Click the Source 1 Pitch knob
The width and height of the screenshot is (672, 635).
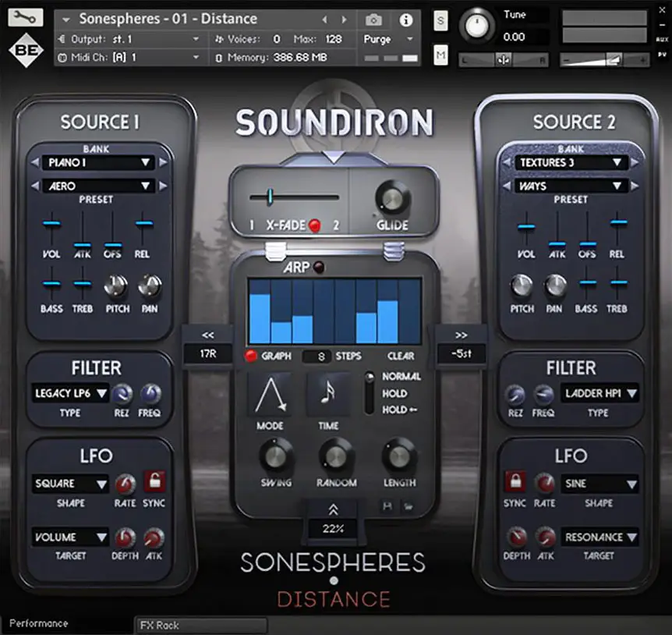(116, 286)
